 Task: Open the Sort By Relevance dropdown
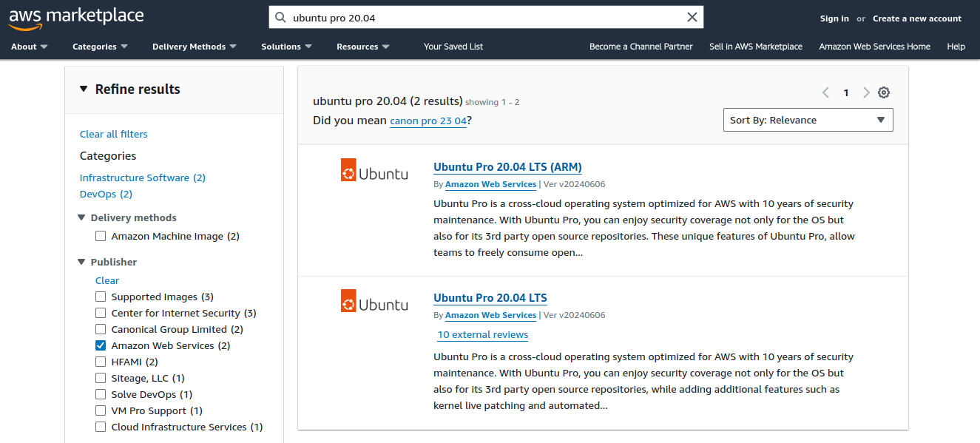[808, 119]
